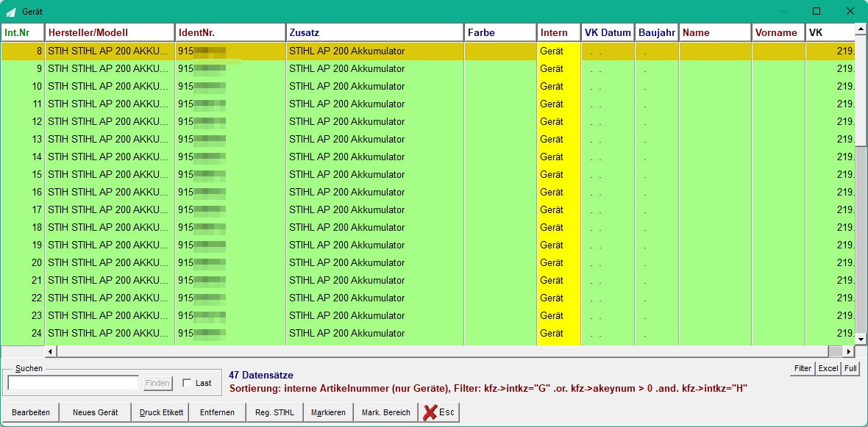Click the Finden button
This screenshot has height=427, width=868.
click(157, 383)
